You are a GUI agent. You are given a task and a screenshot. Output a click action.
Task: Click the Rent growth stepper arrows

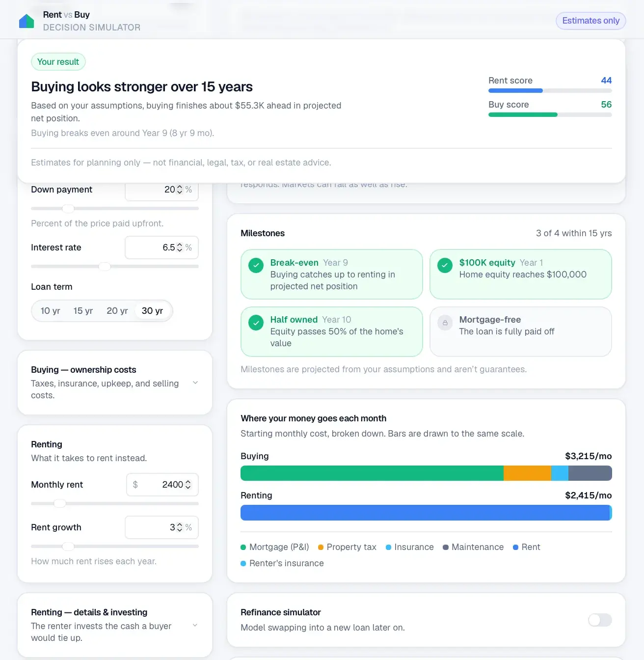pyautogui.click(x=180, y=527)
